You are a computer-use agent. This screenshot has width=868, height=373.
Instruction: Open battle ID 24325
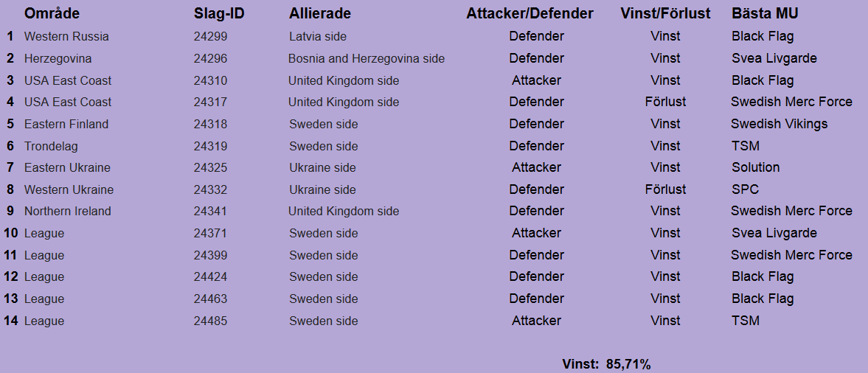coord(210,167)
